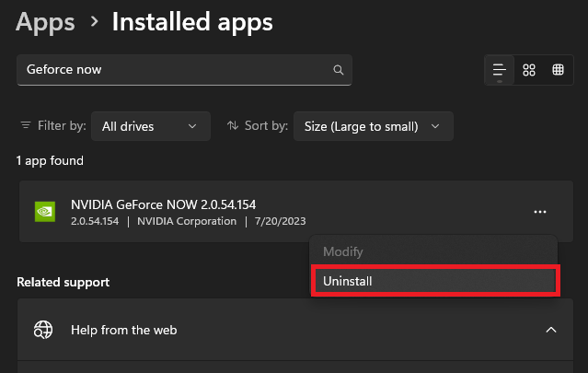Click the 1 app found text

tap(50, 160)
